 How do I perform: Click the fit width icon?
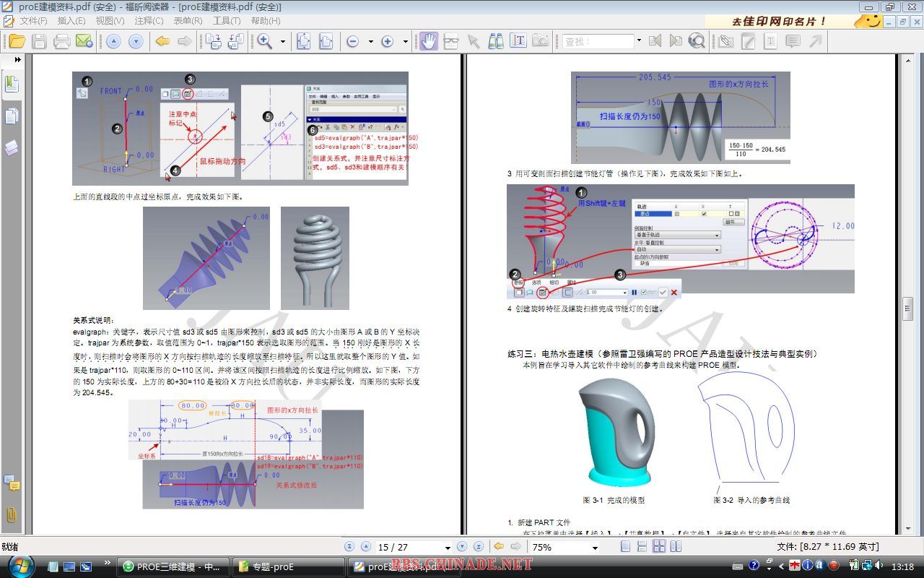pos(326,41)
